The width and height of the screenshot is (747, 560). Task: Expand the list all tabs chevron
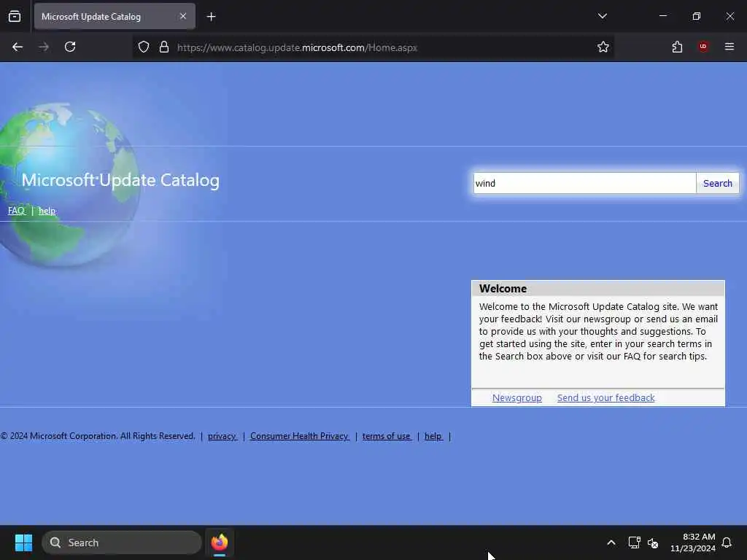pyautogui.click(x=602, y=16)
